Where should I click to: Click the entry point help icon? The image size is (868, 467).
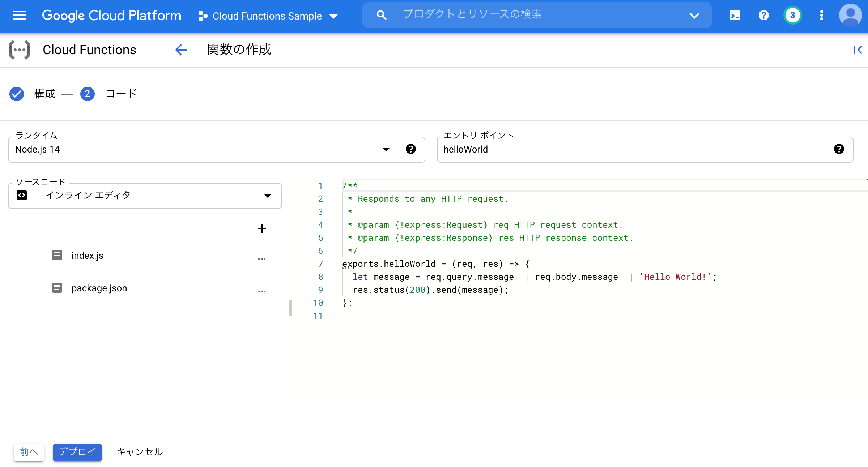(x=839, y=149)
